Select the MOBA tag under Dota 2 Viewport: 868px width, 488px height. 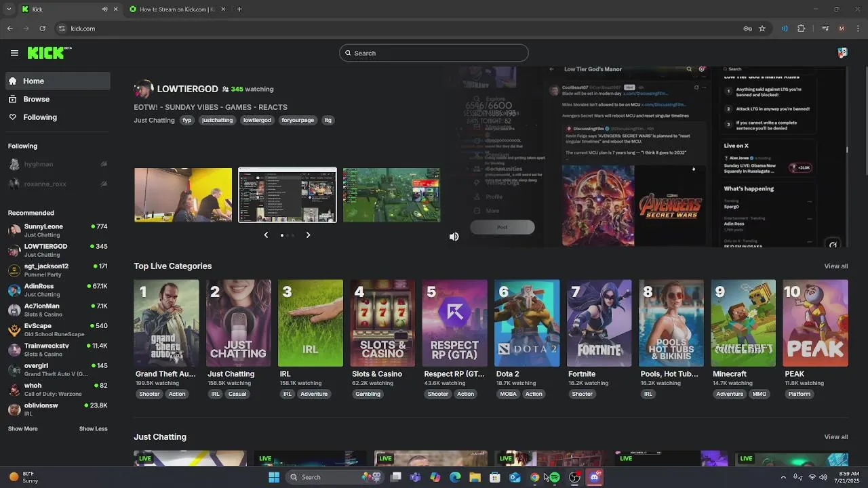(x=508, y=394)
